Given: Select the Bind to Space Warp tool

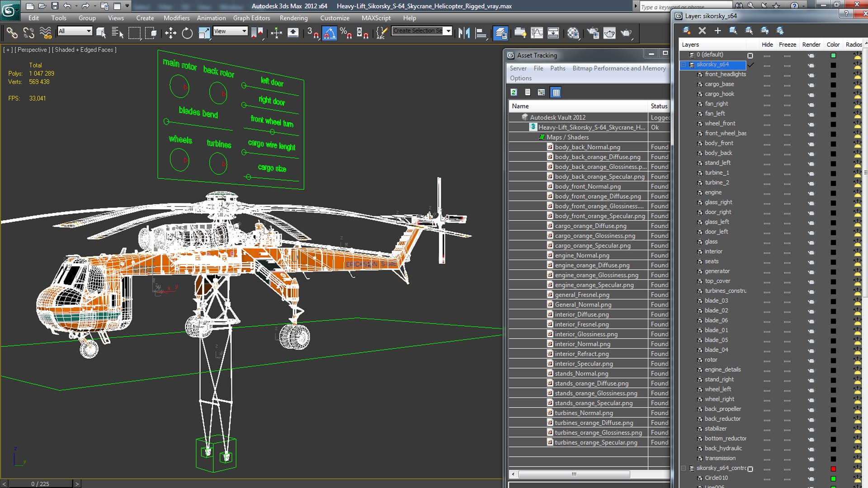Looking at the screenshot, I should click(45, 33).
